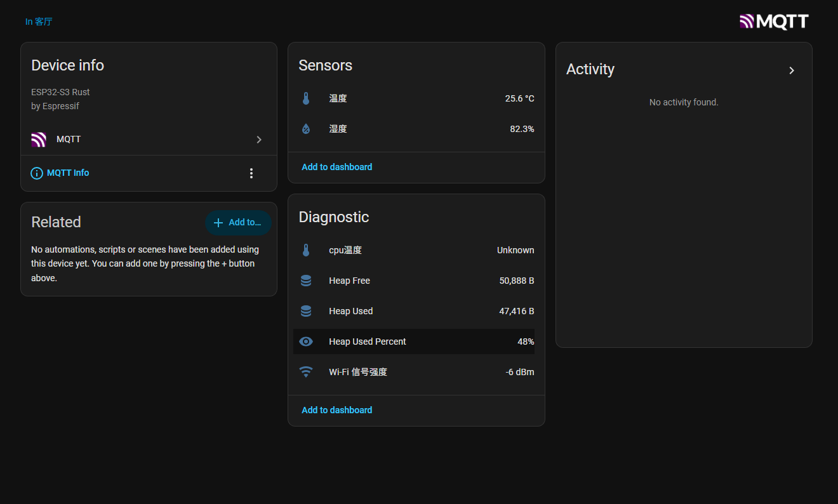Open the Activity panel chevron
The width and height of the screenshot is (838, 504).
click(x=792, y=70)
